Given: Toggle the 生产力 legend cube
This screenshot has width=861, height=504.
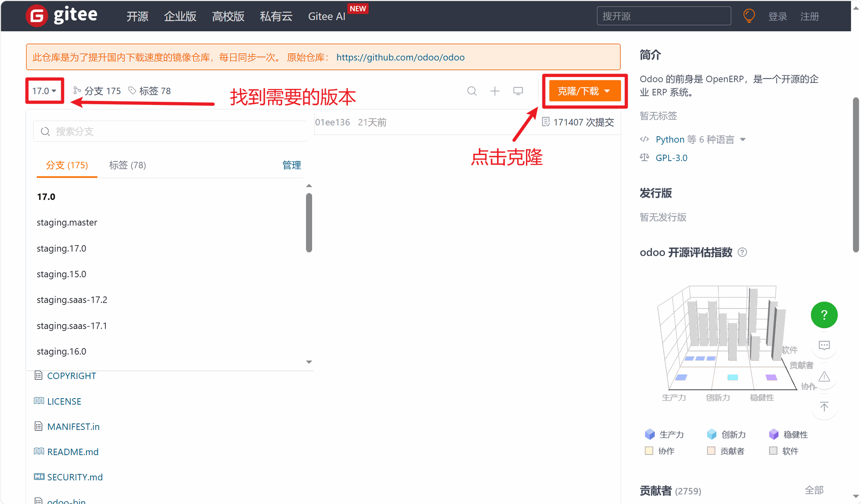Looking at the screenshot, I should pos(649,434).
